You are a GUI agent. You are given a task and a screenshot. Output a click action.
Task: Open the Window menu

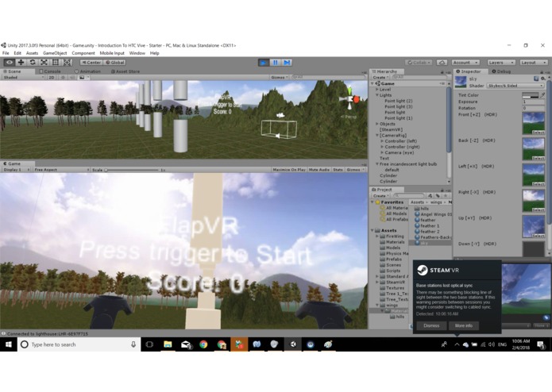(x=137, y=53)
